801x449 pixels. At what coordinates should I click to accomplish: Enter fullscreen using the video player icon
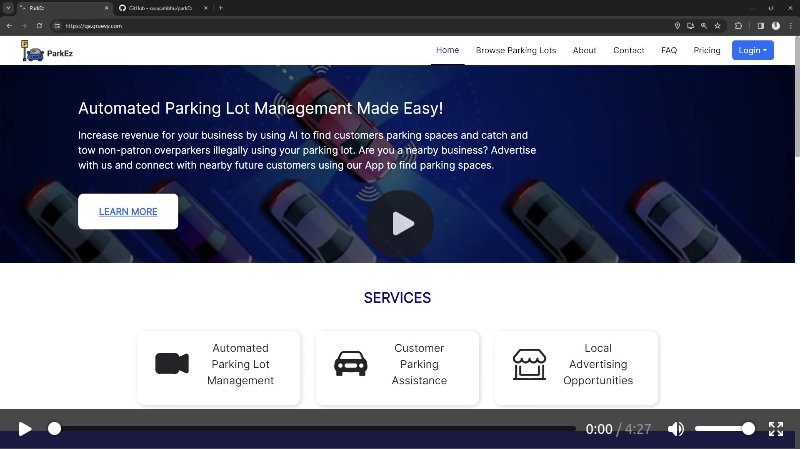pyautogui.click(x=775, y=429)
